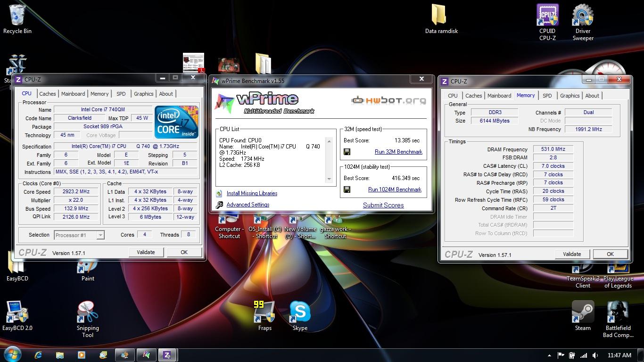644x362 pixels.
Task: Open the Paint desktop shortcut
Action: (x=88, y=271)
